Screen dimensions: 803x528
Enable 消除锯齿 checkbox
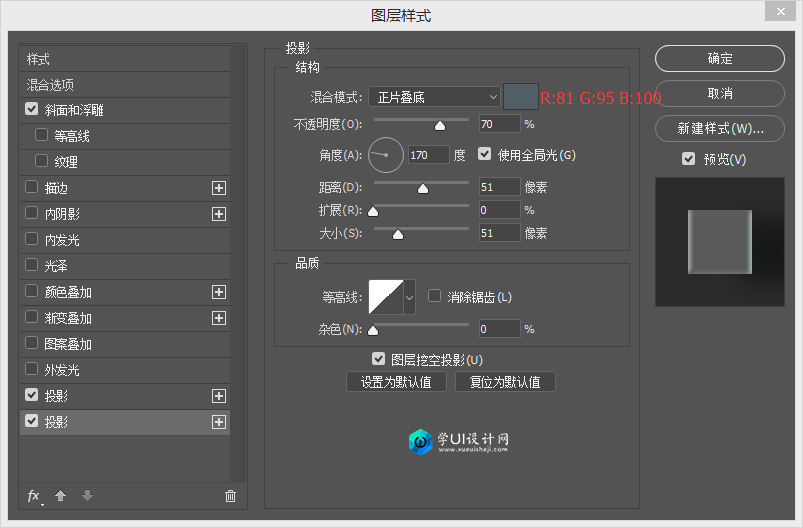tap(435, 296)
